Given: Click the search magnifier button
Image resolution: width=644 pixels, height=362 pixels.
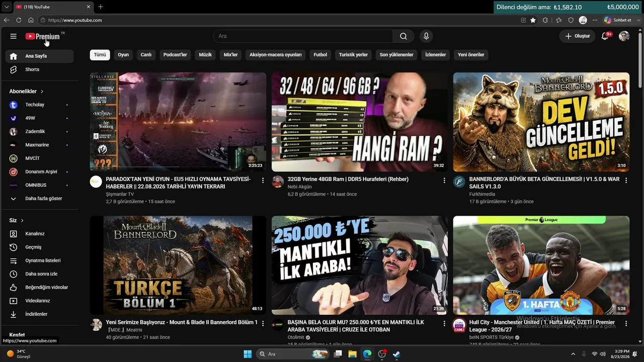Looking at the screenshot, I should pos(404,36).
